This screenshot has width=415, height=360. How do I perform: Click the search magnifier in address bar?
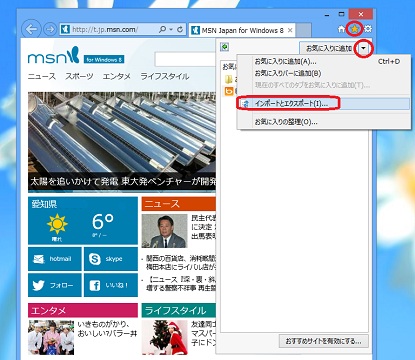[162, 29]
